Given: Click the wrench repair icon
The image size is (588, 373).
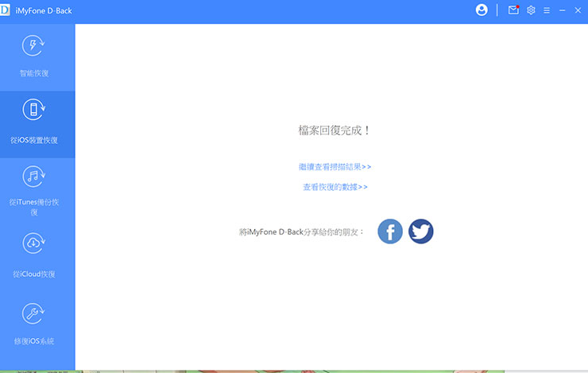Looking at the screenshot, I should pyautogui.click(x=33, y=313).
